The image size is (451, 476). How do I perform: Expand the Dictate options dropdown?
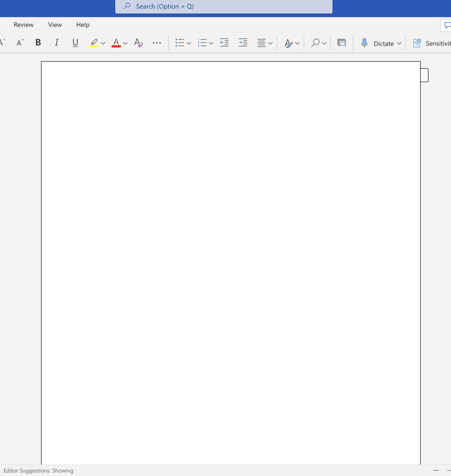[x=399, y=43]
